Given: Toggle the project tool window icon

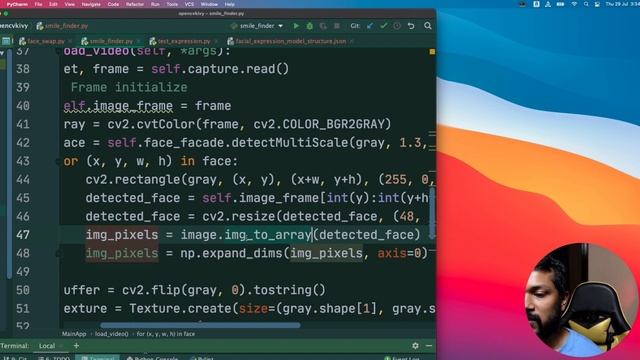Looking at the screenshot, I should [x=6, y=41].
